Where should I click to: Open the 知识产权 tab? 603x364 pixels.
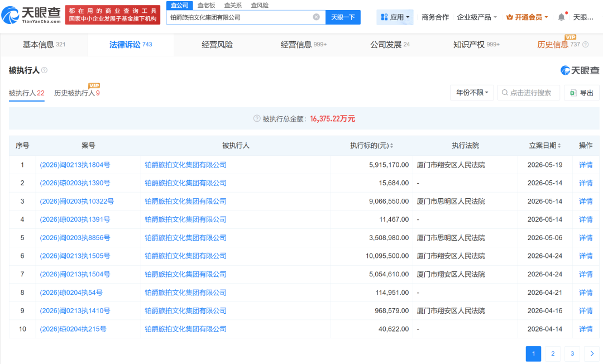coord(476,45)
